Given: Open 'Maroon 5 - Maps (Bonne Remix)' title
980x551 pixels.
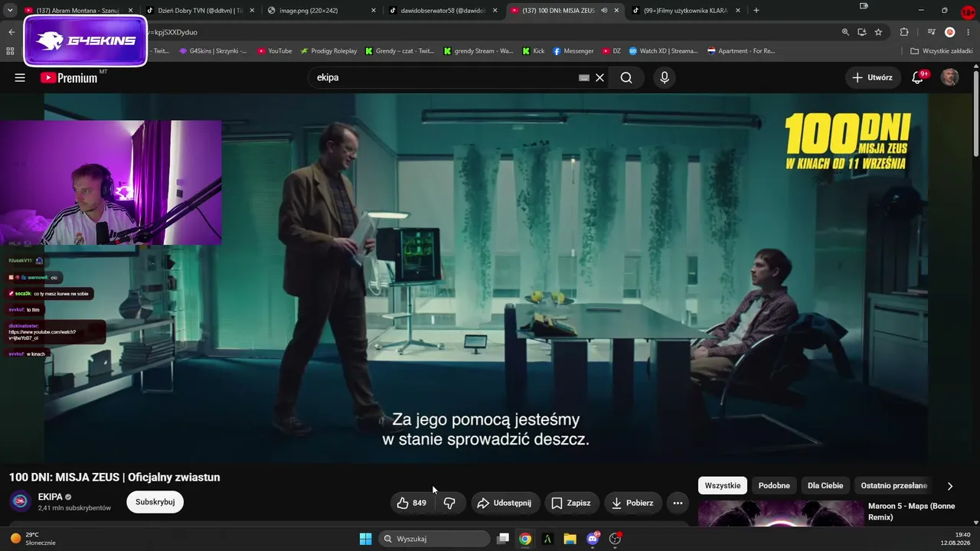Looking at the screenshot, I should pyautogui.click(x=911, y=512).
